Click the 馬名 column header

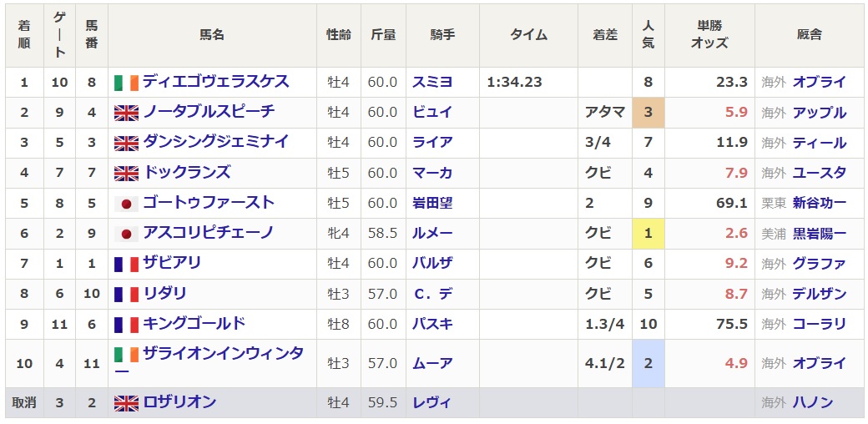[212, 35]
